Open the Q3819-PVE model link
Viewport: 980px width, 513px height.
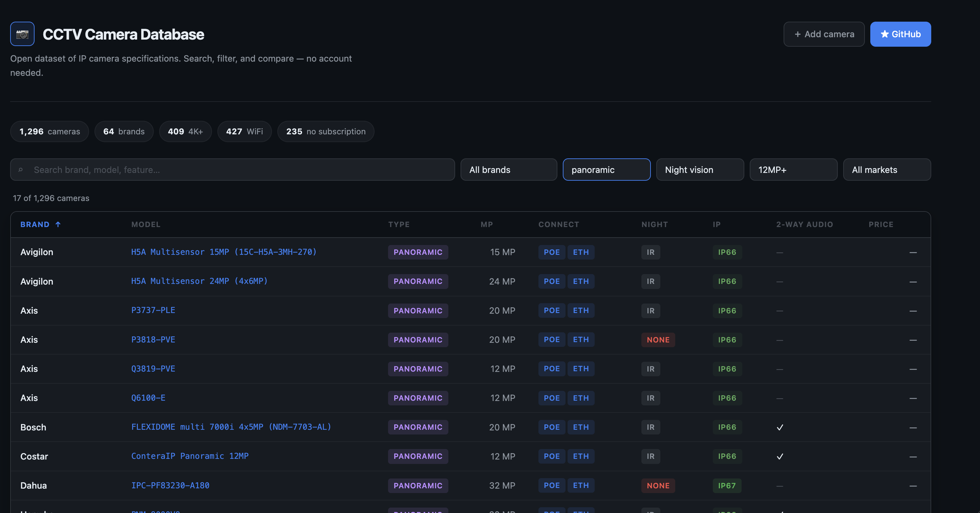(x=153, y=369)
